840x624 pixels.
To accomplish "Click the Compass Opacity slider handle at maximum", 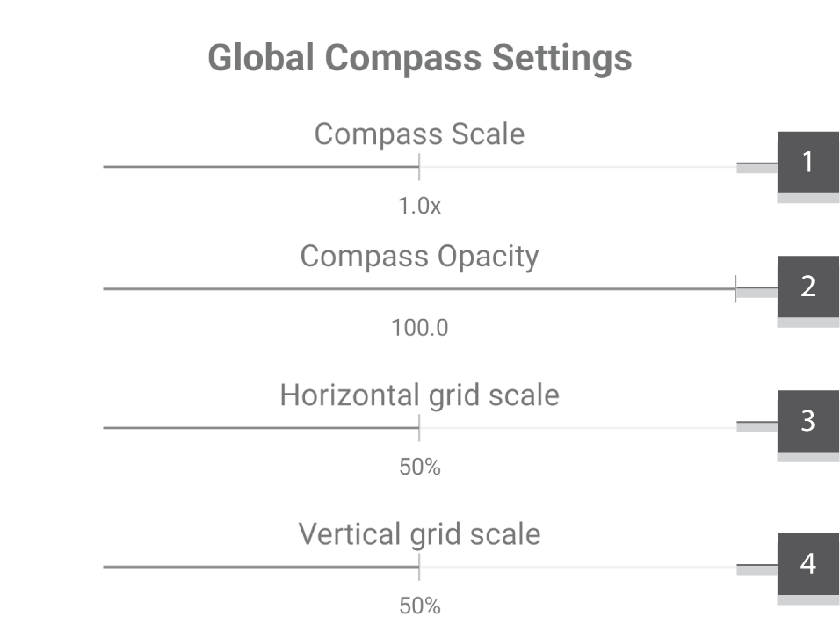I will pos(735,288).
